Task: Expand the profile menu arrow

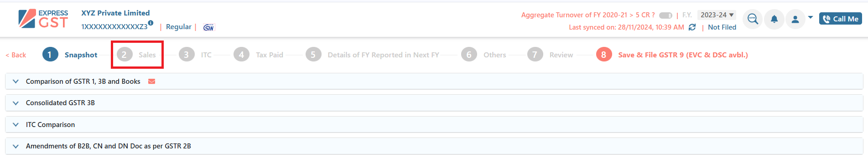Action: (x=811, y=17)
